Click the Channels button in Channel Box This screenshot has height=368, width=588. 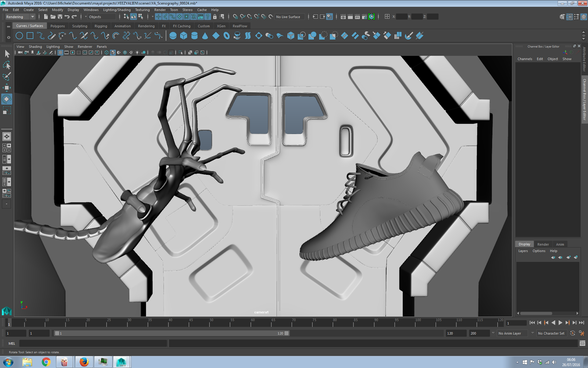pyautogui.click(x=525, y=59)
